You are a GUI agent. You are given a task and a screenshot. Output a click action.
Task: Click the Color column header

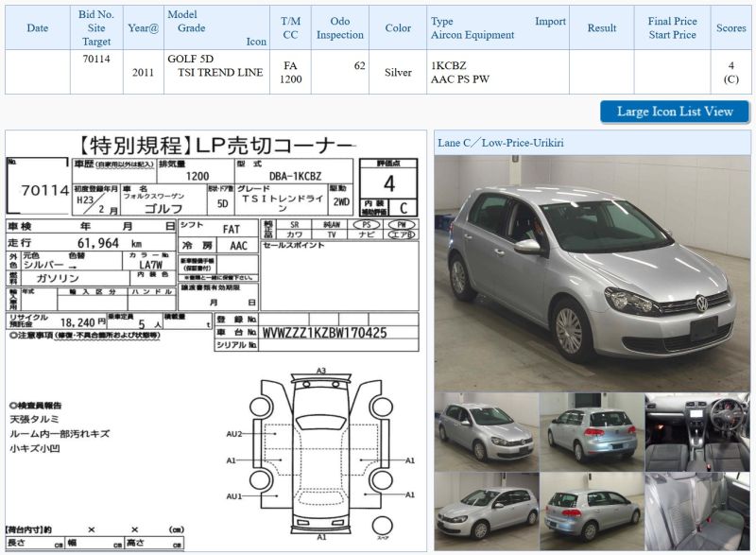click(x=398, y=28)
